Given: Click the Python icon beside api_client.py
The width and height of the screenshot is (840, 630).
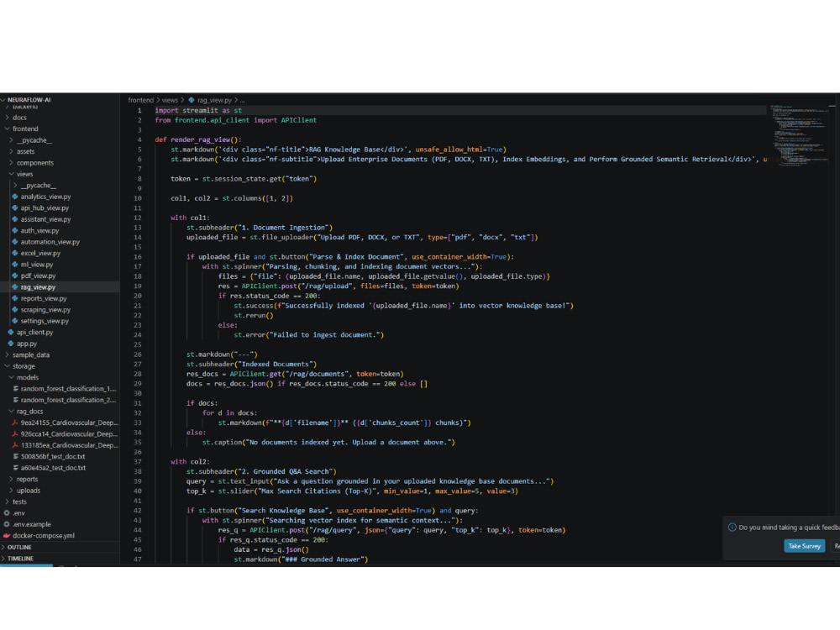Looking at the screenshot, I should 11,332.
